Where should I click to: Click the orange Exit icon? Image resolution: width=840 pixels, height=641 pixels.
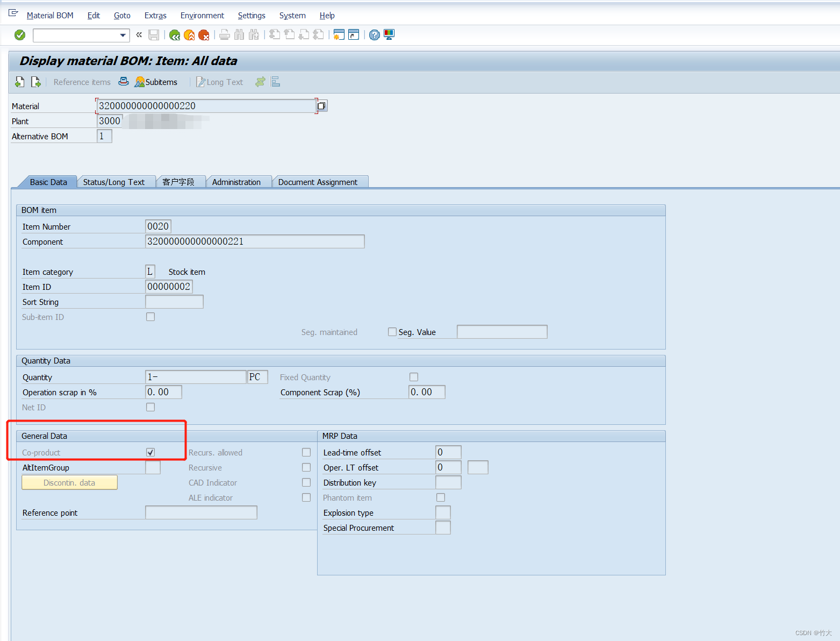[189, 35]
